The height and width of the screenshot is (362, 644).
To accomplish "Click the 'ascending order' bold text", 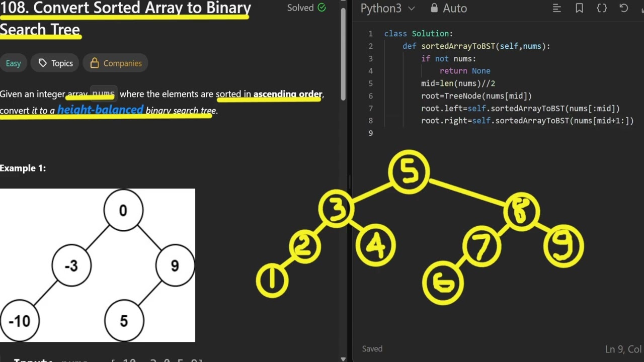I will tap(288, 94).
